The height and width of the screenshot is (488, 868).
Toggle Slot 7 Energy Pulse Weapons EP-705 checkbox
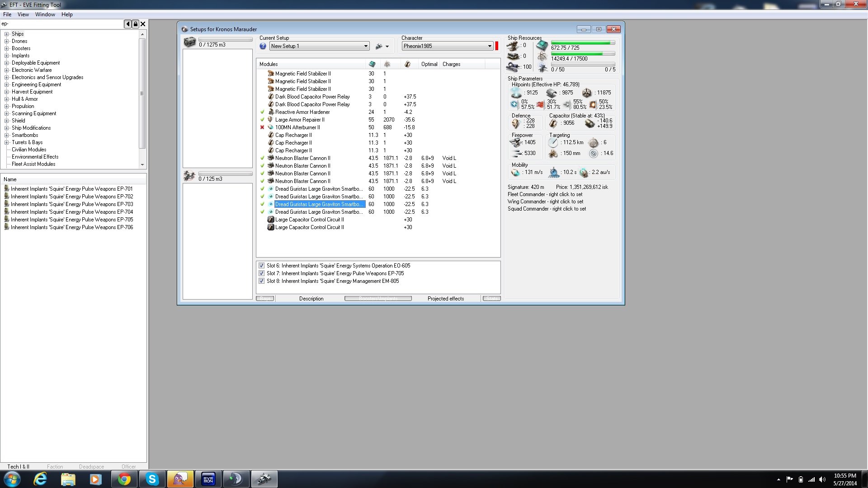(261, 273)
